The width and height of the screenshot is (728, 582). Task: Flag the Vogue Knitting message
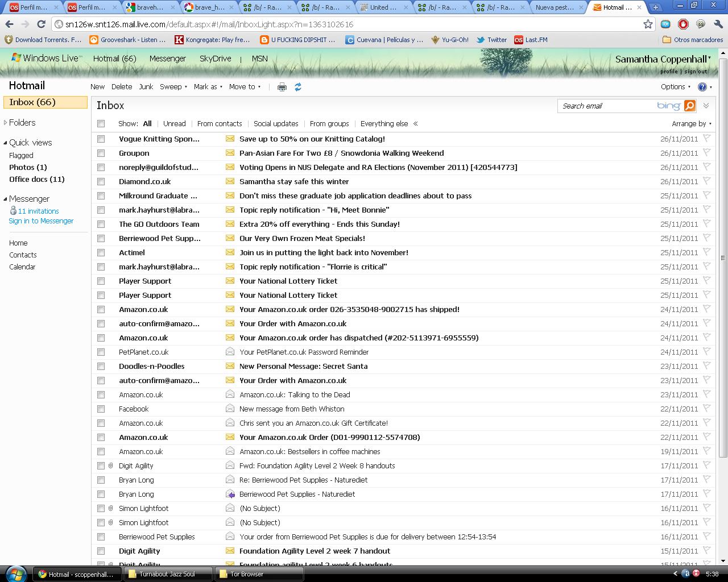706,138
